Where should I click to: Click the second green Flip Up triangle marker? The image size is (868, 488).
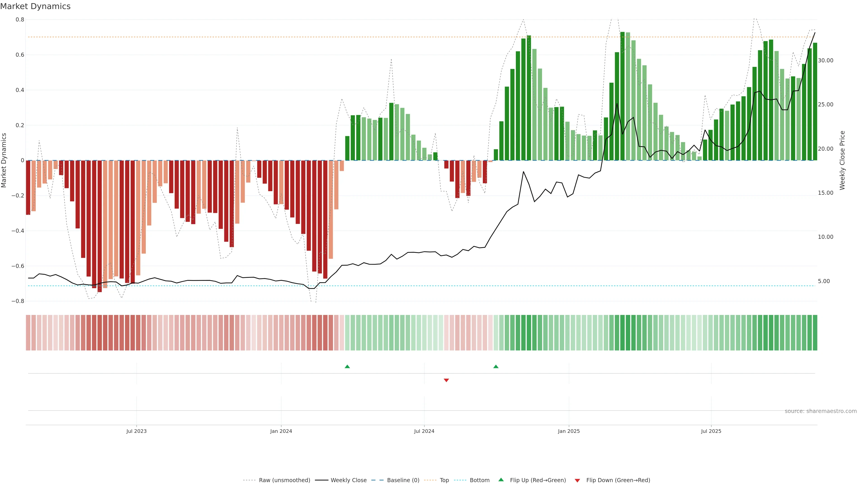coord(496,366)
